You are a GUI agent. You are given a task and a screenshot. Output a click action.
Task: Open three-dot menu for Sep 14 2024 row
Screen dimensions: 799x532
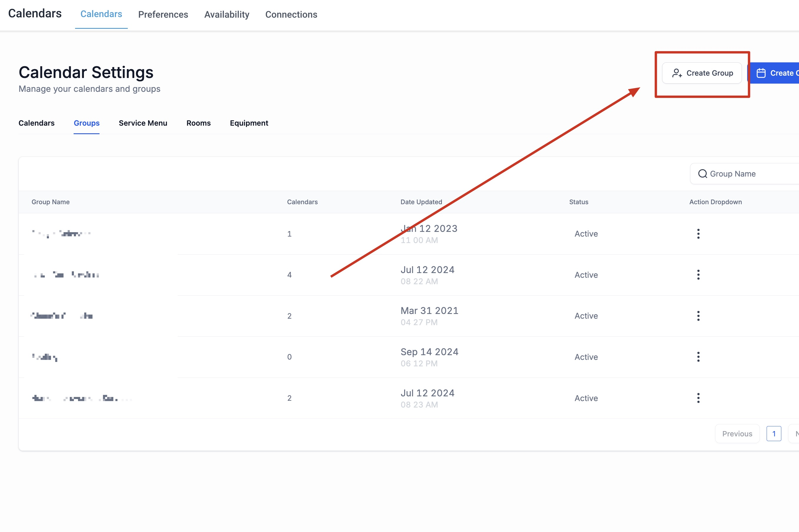click(x=698, y=357)
